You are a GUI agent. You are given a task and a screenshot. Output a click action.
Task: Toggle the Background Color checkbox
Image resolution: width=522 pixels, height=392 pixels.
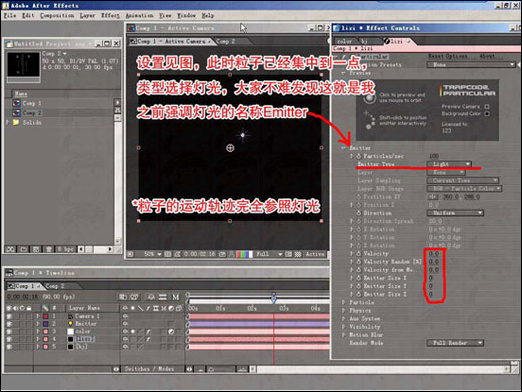487,114
